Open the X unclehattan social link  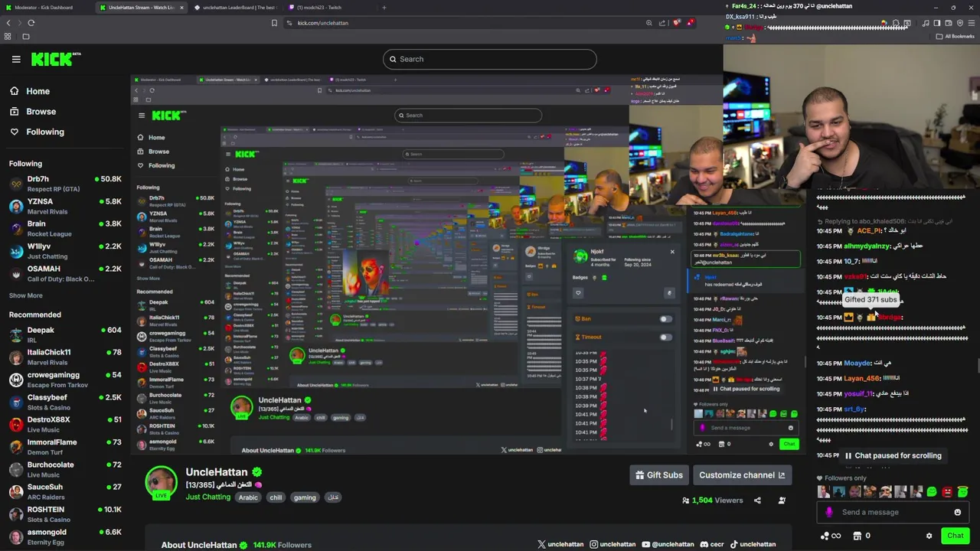click(560, 544)
